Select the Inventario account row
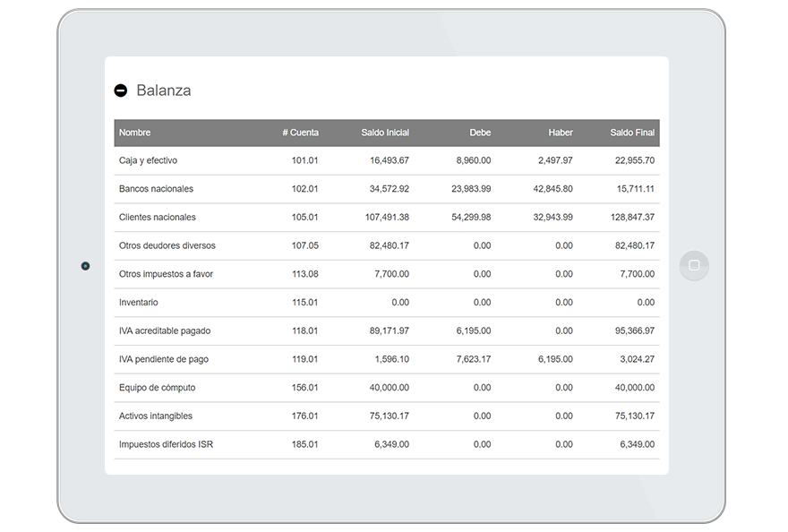 pyautogui.click(x=138, y=303)
